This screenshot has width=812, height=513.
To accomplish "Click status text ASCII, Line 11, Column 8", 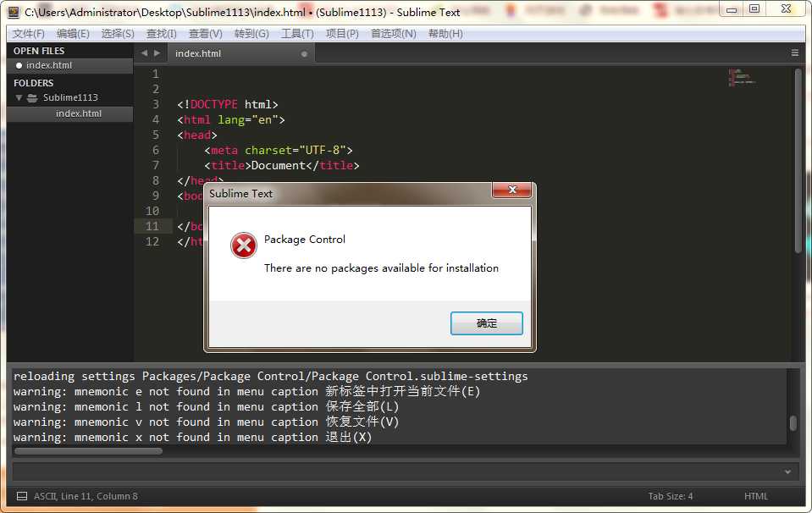I will click(x=86, y=496).
